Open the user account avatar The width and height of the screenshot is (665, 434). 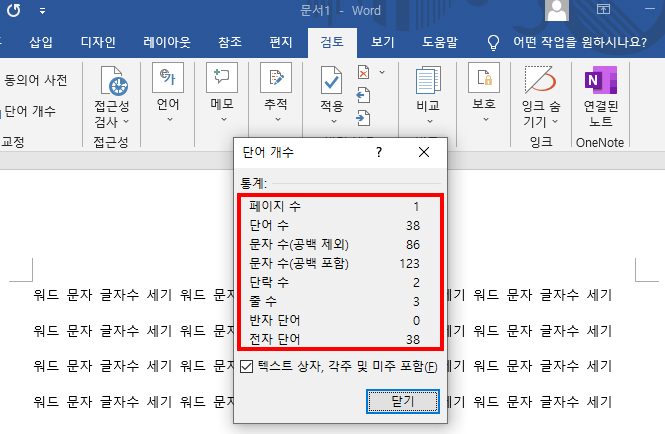coord(557,10)
